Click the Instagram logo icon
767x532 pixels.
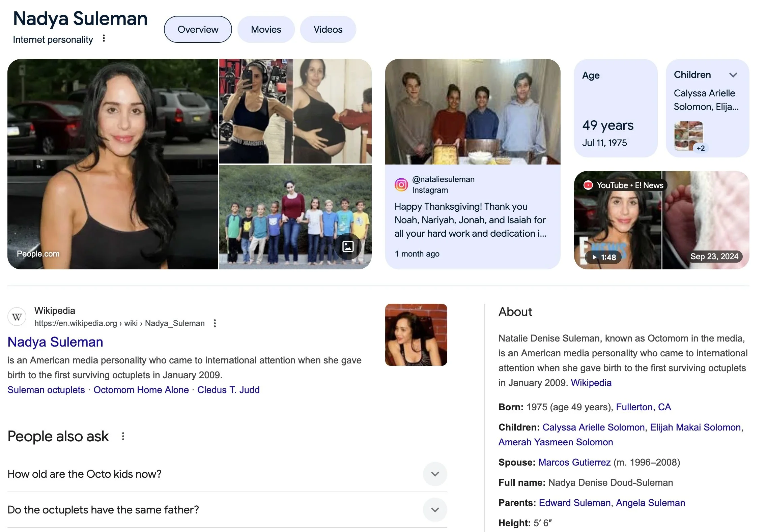(x=401, y=185)
